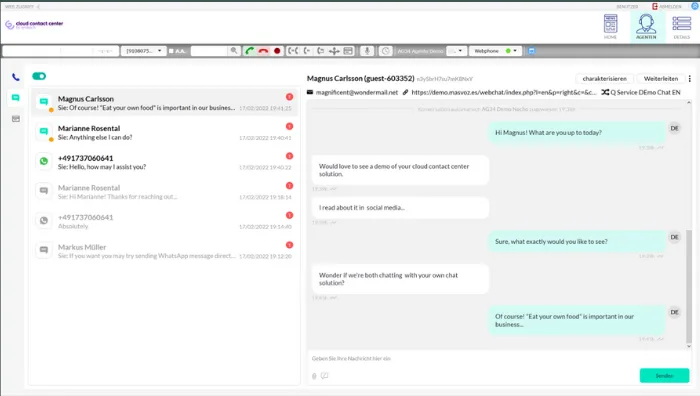Screen dimensions: 700x396
Task: Select Marianne Rosental 'Anything else I can do?' conversation
Action: pos(164,133)
